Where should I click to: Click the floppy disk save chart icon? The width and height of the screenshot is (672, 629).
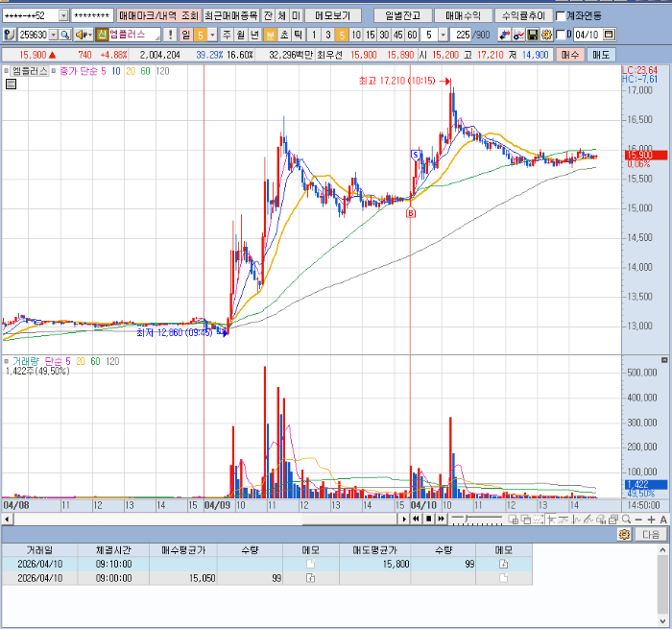[x=532, y=35]
